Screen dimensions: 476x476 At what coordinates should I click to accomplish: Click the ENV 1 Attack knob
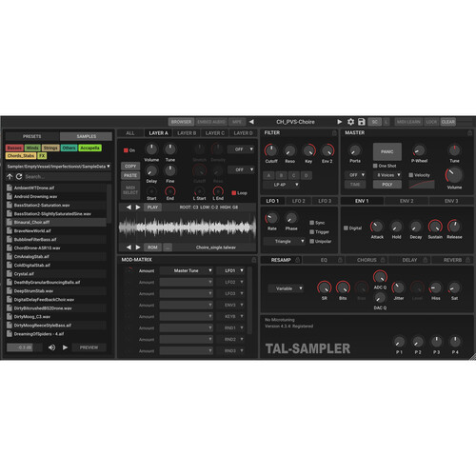377,227
